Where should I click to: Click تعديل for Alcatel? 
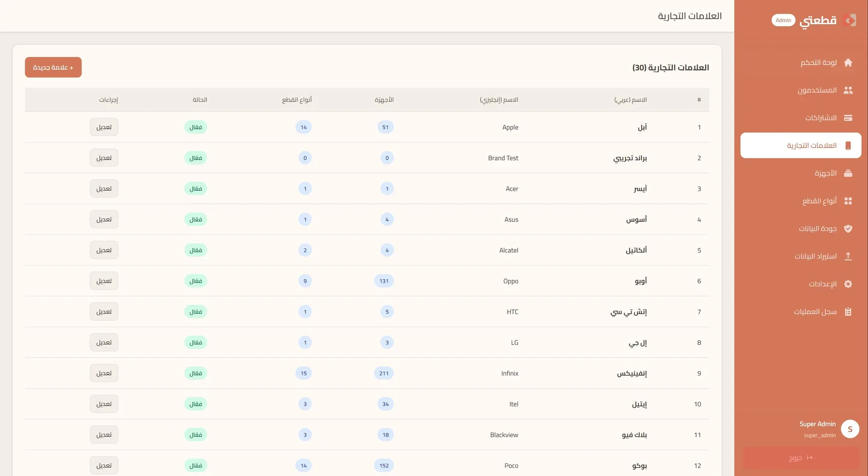click(104, 250)
